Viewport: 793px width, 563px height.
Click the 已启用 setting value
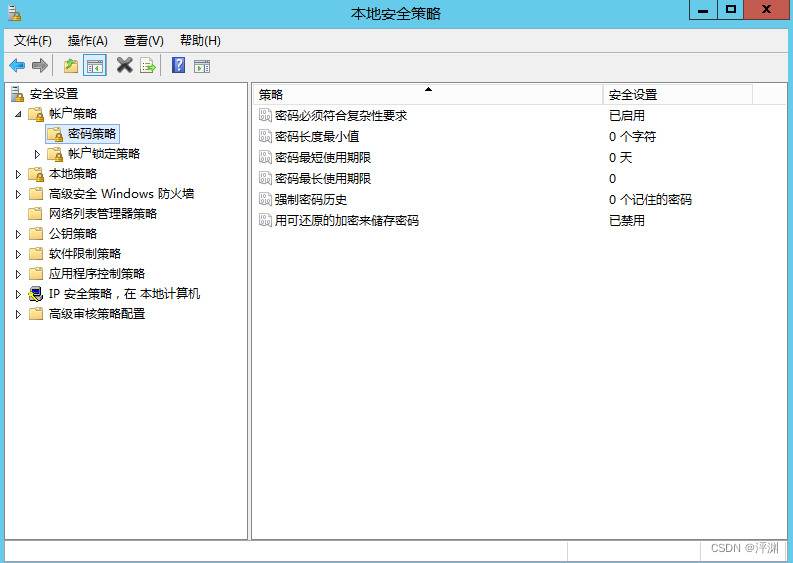point(627,115)
